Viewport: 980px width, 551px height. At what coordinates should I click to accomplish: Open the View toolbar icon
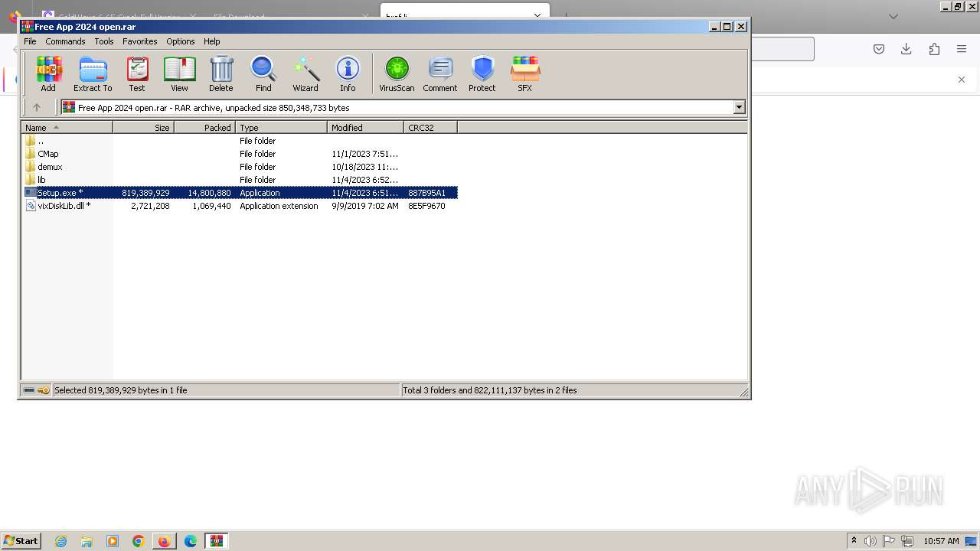click(179, 74)
